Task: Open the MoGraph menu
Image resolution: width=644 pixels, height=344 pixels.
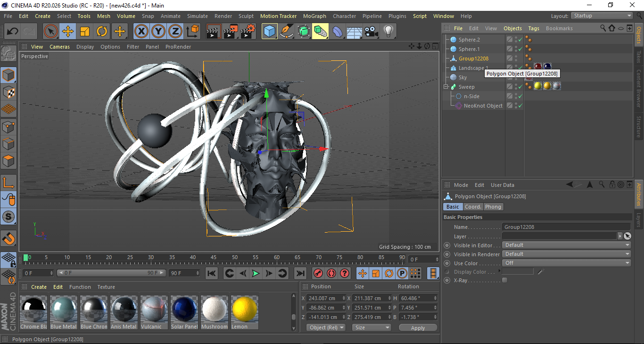Action: pos(314,16)
